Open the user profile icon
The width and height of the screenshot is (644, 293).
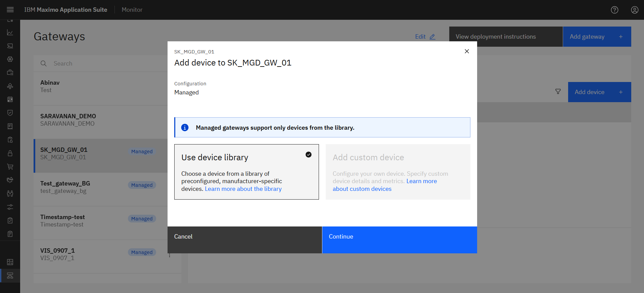pyautogui.click(x=635, y=10)
